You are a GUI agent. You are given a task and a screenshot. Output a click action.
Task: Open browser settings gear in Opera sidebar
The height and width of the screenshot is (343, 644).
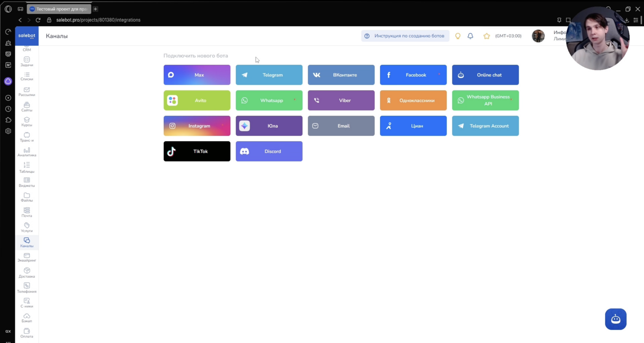8,131
